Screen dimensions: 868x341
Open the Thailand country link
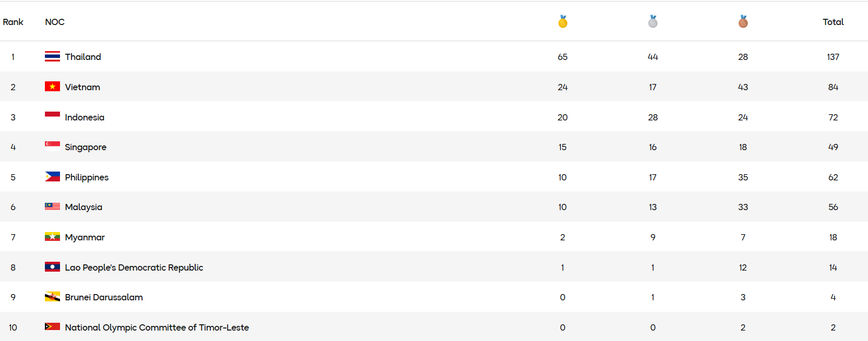pyautogui.click(x=83, y=57)
